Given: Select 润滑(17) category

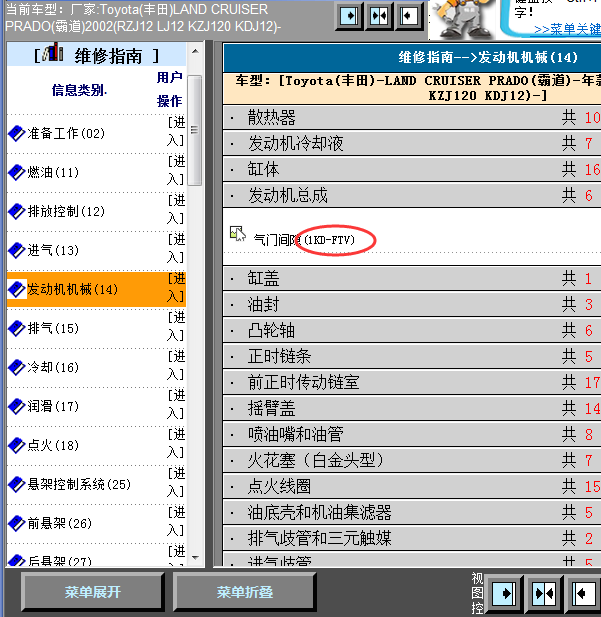Looking at the screenshot, I should 53,406.
